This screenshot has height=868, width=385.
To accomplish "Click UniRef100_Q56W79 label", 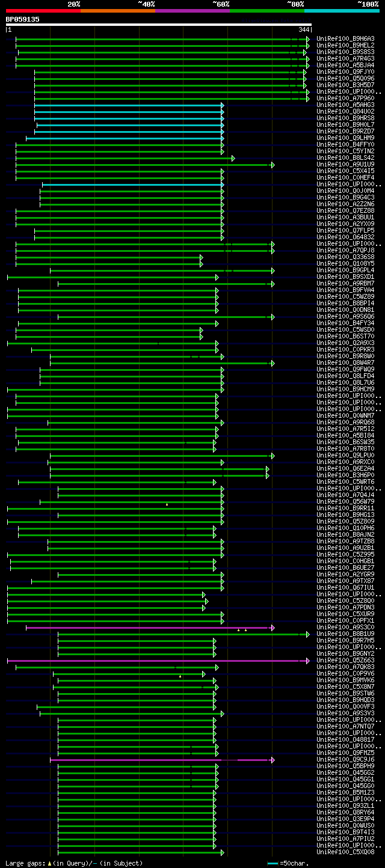I will [x=345, y=502].
